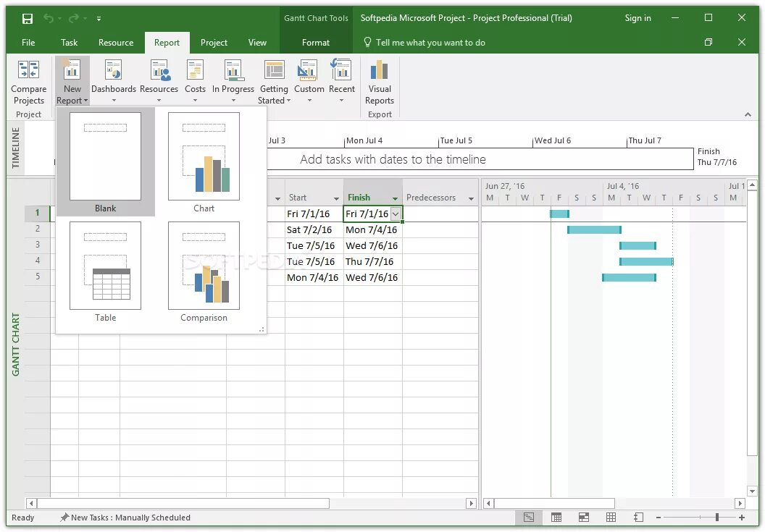Switch to Team Planner view icon in status bar
Viewport: 765px width, 532px height.
583,518
